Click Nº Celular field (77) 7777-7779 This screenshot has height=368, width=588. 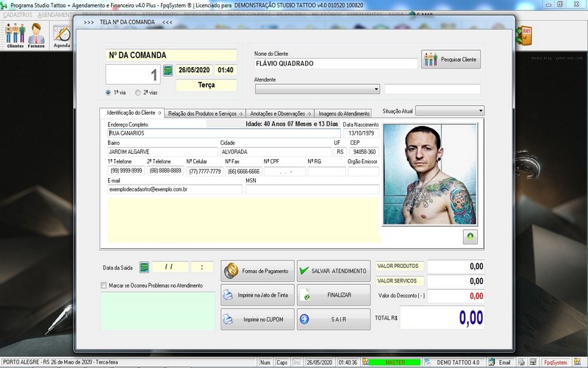tap(205, 171)
